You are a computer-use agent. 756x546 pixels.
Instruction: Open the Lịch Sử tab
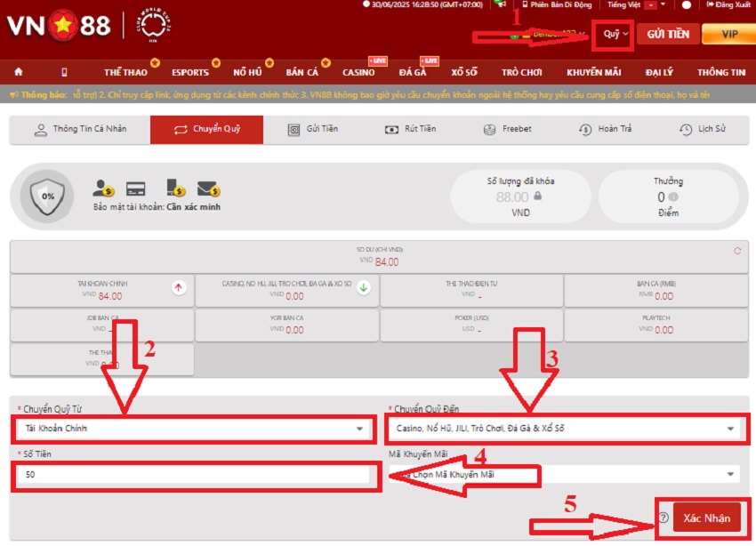click(x=703, y=129)
